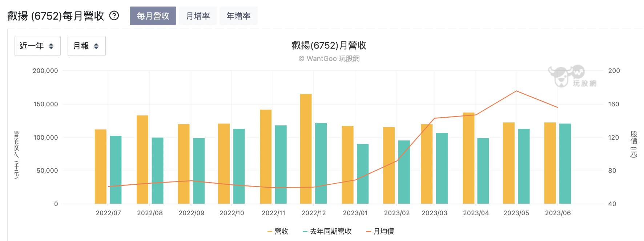Click the 股價 (元) right axis title
Viewport: 644px width, 241px height.
[634, 144]
